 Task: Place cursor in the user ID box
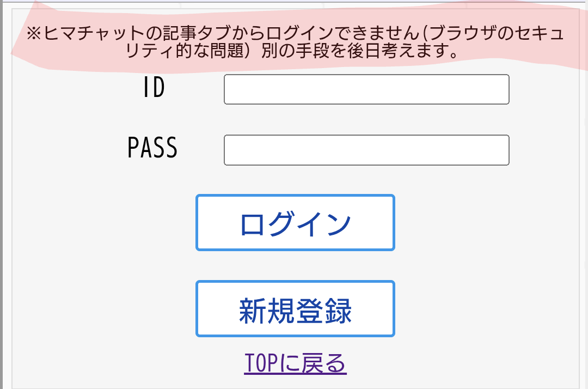coord(366,89)
